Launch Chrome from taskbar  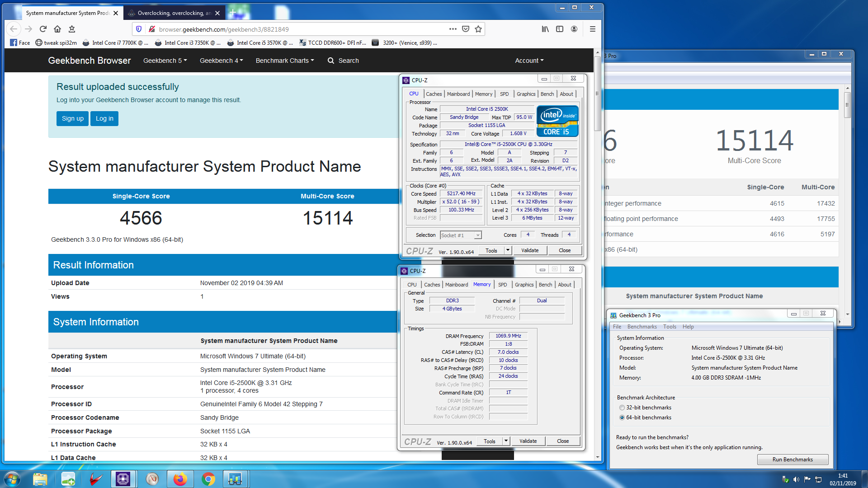point(208,479)
